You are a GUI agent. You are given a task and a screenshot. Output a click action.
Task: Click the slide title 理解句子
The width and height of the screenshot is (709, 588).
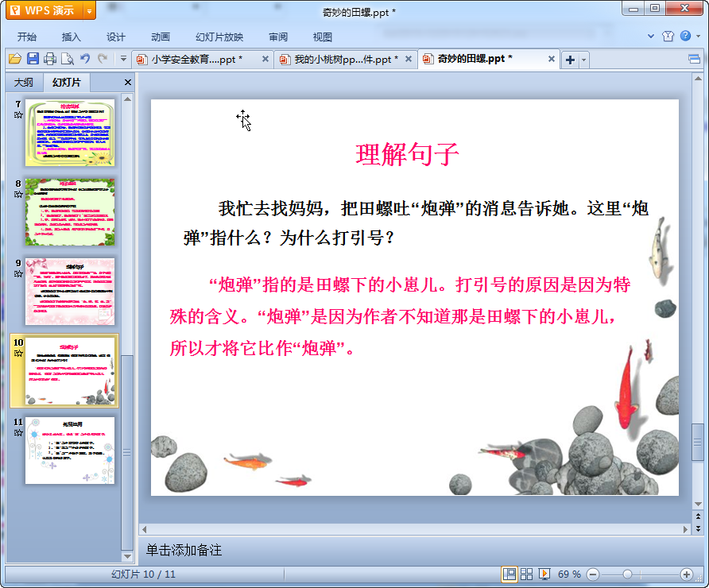coord(407,154)
